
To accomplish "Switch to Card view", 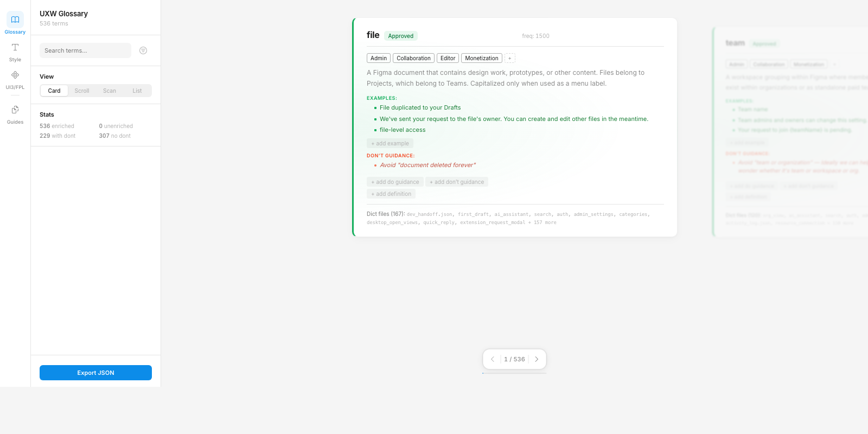I will coord(54,91).
